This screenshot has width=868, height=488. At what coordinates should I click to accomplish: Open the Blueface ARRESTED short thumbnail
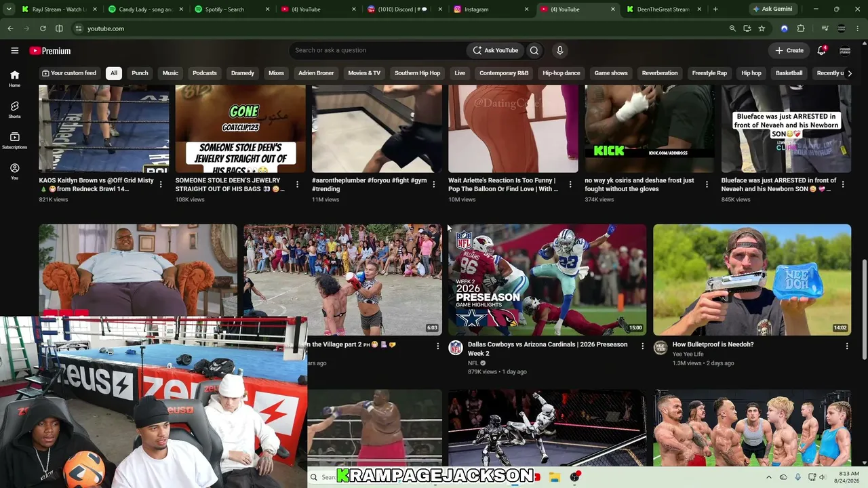[x=786, y=129]
